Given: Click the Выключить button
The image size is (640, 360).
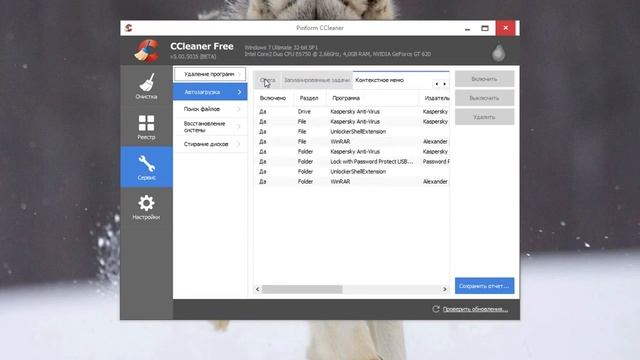Looking at the screenshot, I should [484, 98].
